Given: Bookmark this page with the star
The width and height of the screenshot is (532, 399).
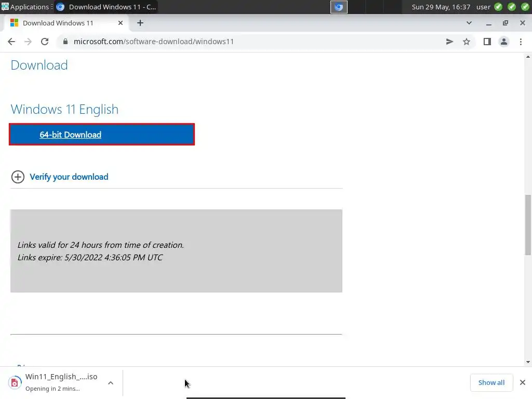Looking at the screenshot, I should coord(467,42).
